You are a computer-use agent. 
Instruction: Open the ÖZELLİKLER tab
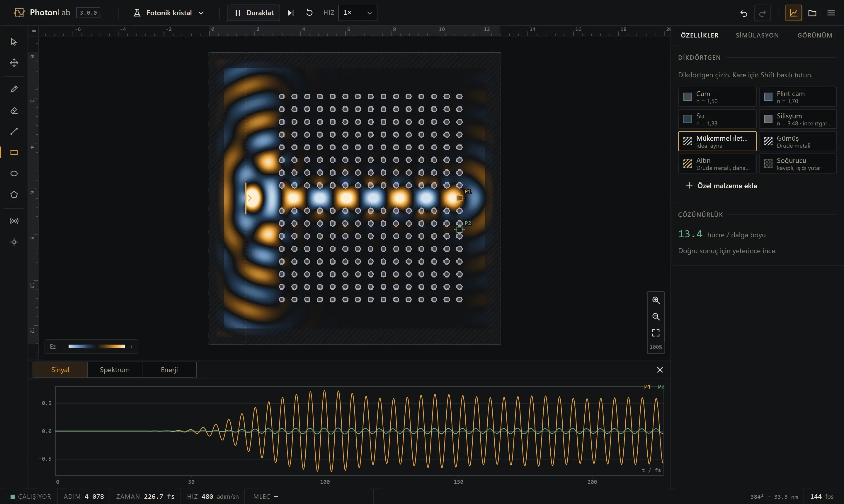[699, 35]
